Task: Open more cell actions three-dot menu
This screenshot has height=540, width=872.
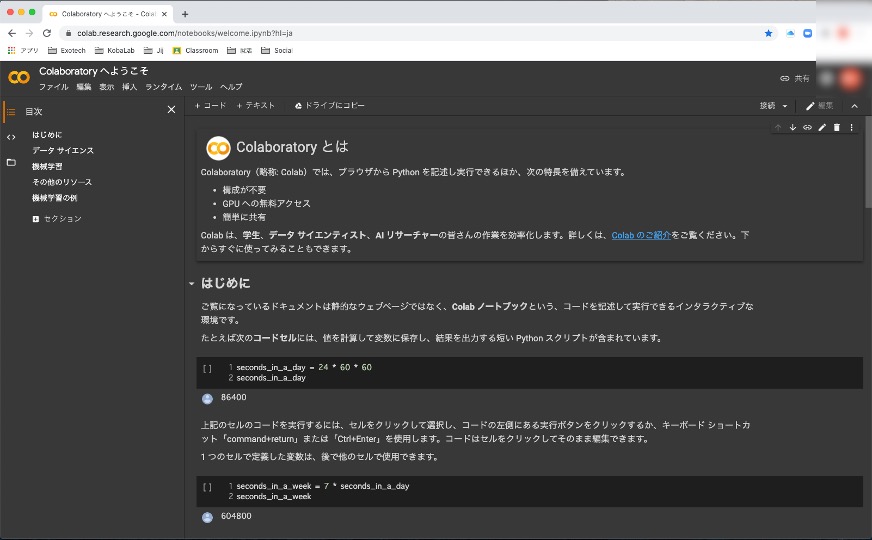Action: click(851, 127)
